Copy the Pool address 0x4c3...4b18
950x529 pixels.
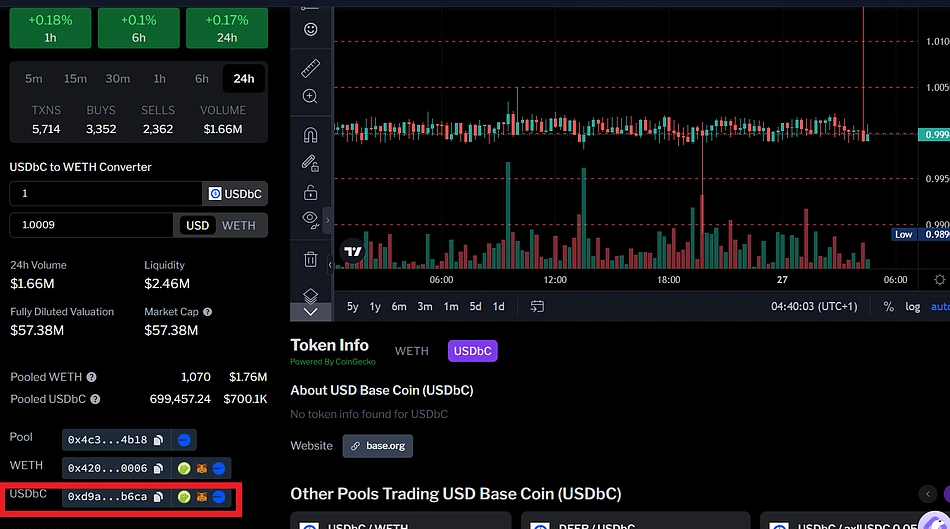pyautogui.click(x=158, y=440)
